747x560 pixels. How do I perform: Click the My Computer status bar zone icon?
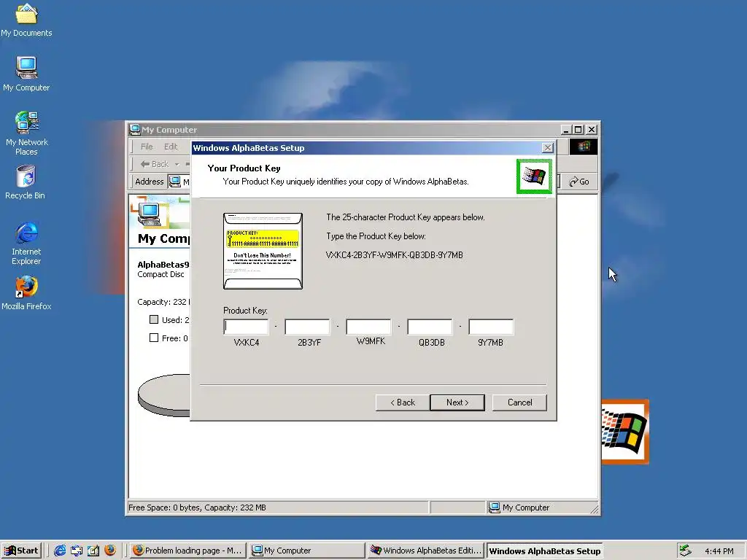click(x=494, y=507)
